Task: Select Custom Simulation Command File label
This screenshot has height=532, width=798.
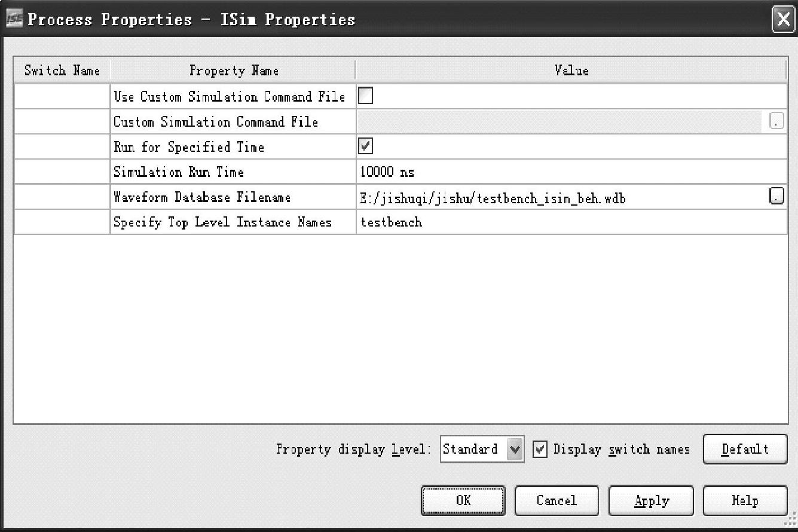Action: [216, 122]
